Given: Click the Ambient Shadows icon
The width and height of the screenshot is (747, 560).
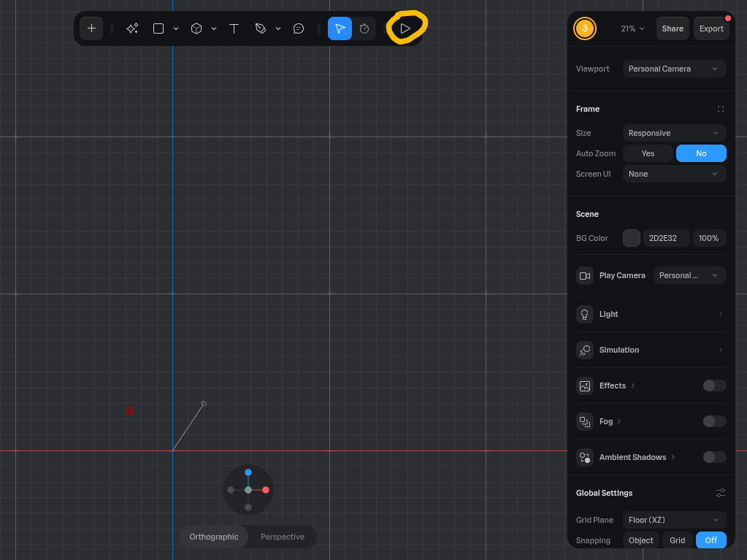Looking at the screenshot, I should click(585, 457).
